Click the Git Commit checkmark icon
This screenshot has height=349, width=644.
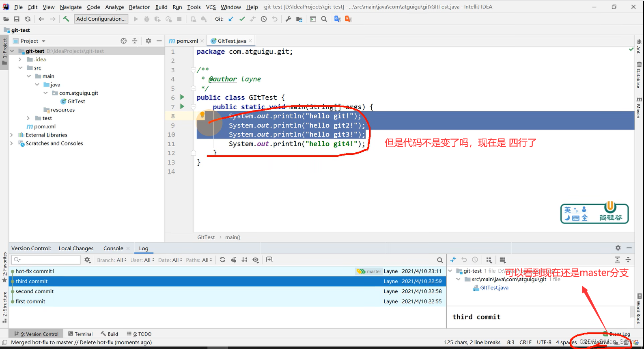(242, 19)
